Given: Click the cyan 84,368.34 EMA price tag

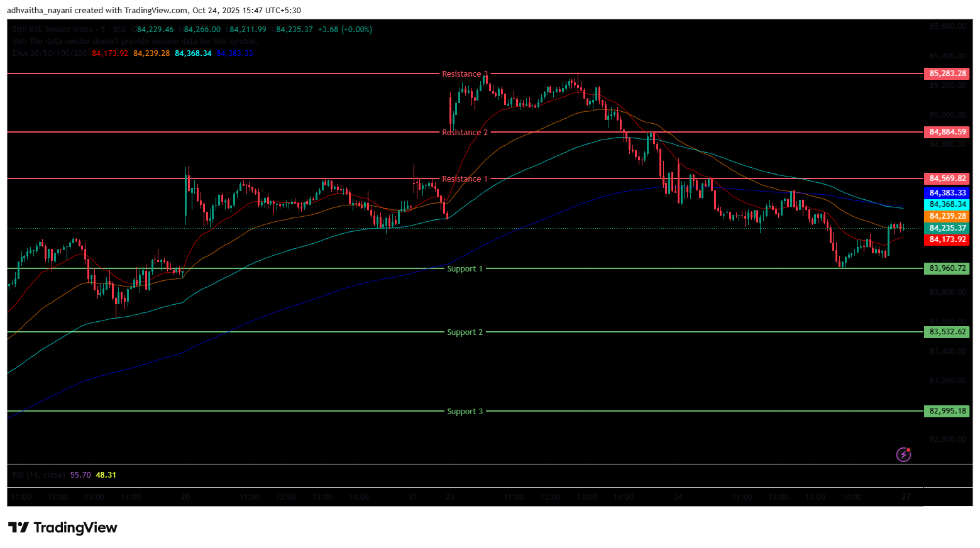Looking at the screenshot, I should click(947, 204).
